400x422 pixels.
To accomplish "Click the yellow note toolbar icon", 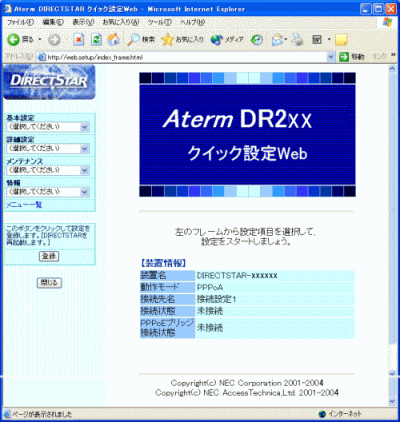I will pyautogui.click(x=341, y=40).
